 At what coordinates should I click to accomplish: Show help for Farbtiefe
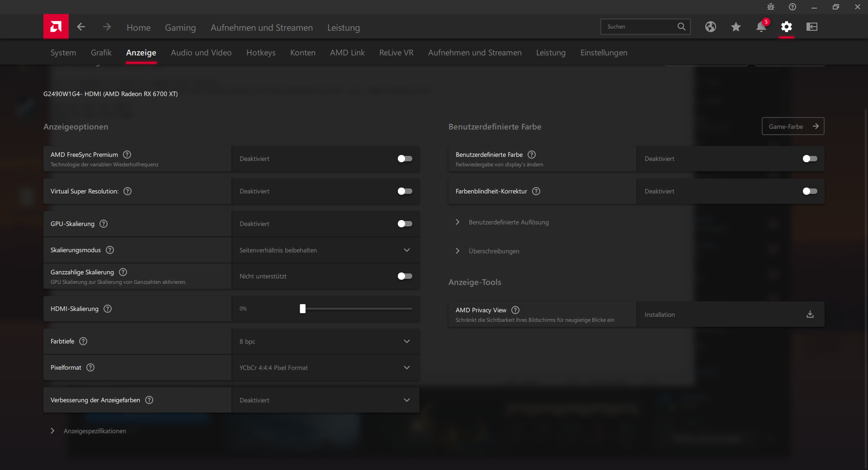point(83,341)
